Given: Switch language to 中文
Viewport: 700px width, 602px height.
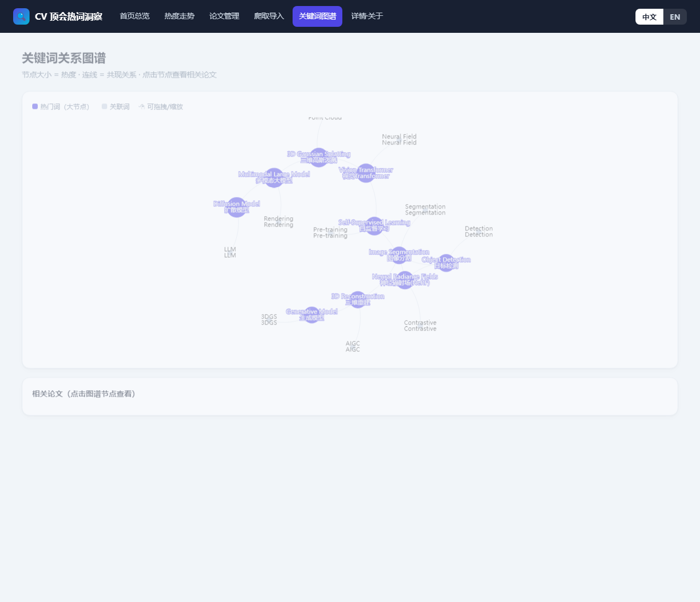Looking at the screenshot, I should 649,16.
